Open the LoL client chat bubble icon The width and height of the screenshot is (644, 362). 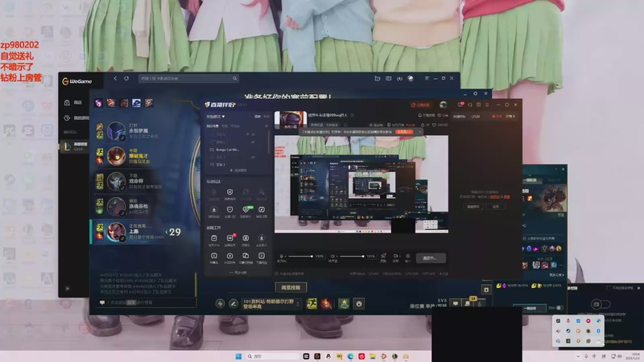coord(455,303)
